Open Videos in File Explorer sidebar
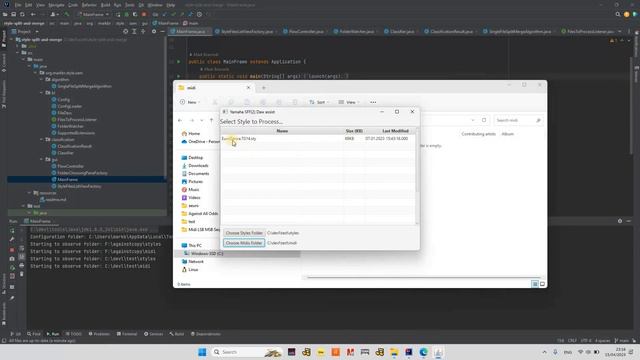The height and width of the screenshot is (360, 640). pyautogui.click(x=191, y=198)
